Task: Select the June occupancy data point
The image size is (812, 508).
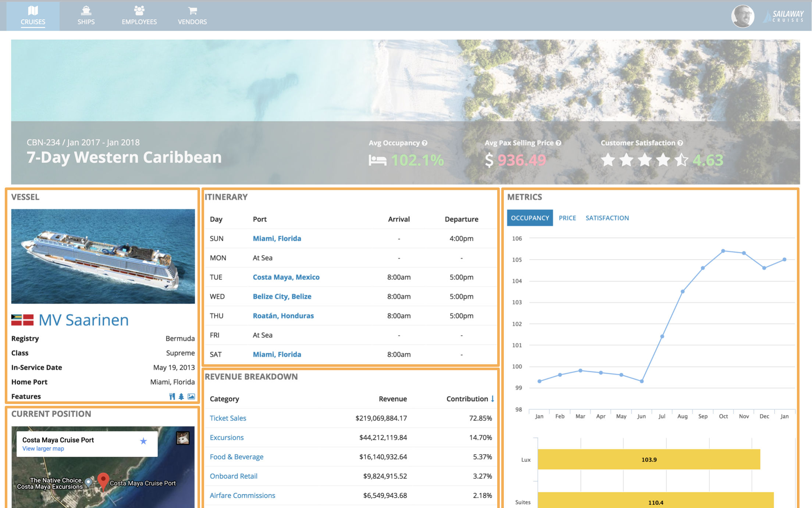Action: [x=642, y=381]
